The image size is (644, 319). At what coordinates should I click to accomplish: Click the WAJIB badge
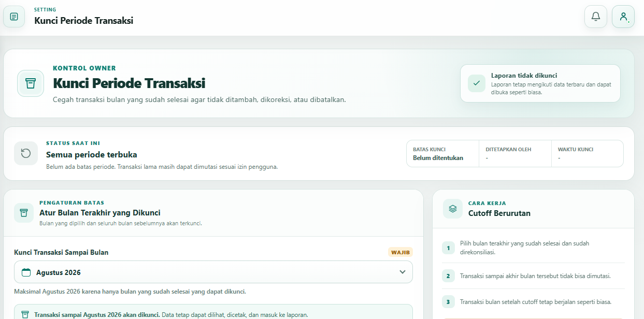point(400,252)
